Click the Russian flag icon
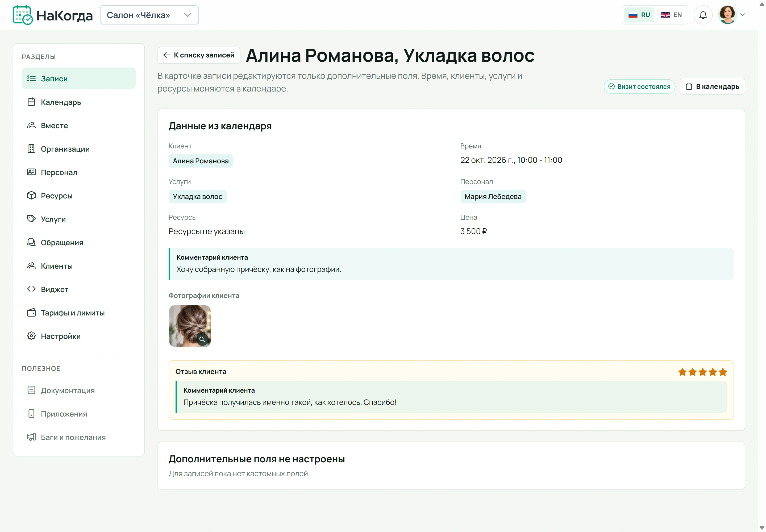Screen dimensions: 766x532 [633, 15]
